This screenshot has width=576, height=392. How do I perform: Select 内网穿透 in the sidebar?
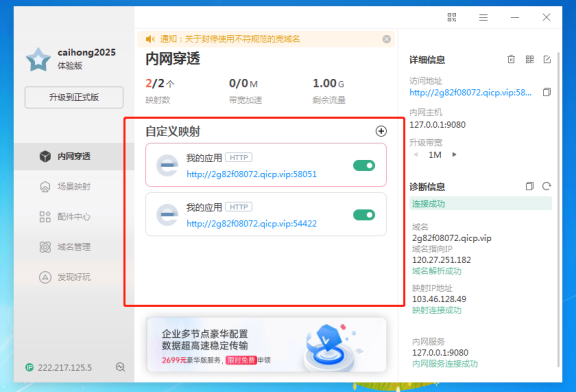pos(74,156)
